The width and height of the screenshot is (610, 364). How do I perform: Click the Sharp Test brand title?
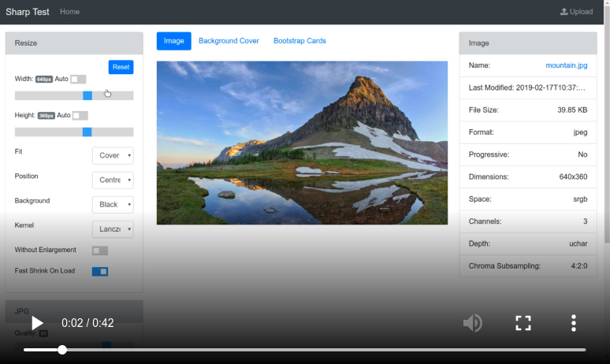[28, 12]
